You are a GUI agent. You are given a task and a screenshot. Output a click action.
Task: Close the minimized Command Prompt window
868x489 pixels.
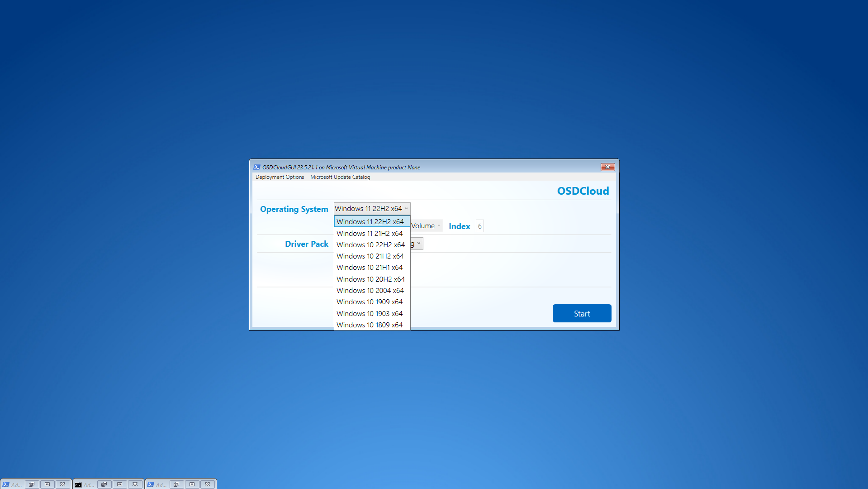tap(135, 484)
